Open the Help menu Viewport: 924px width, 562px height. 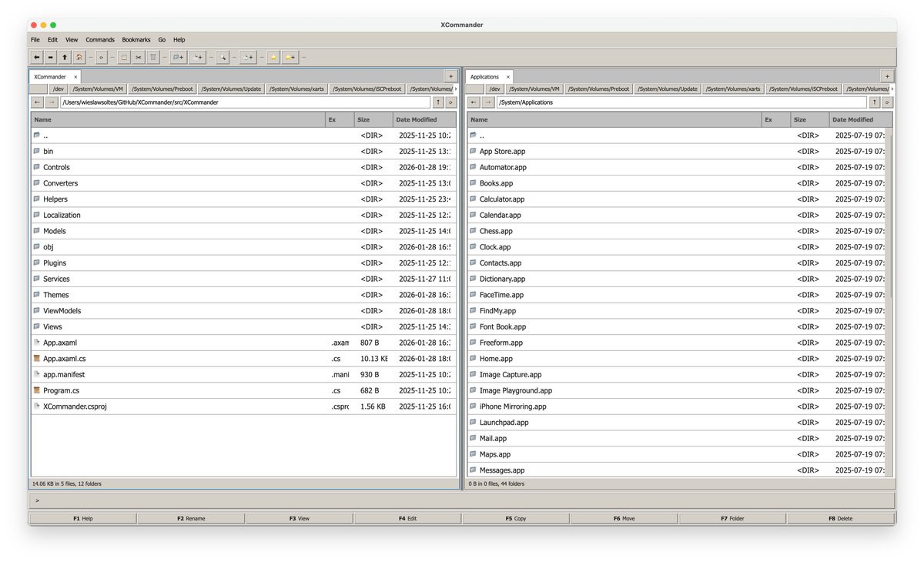tap(179, 39)
